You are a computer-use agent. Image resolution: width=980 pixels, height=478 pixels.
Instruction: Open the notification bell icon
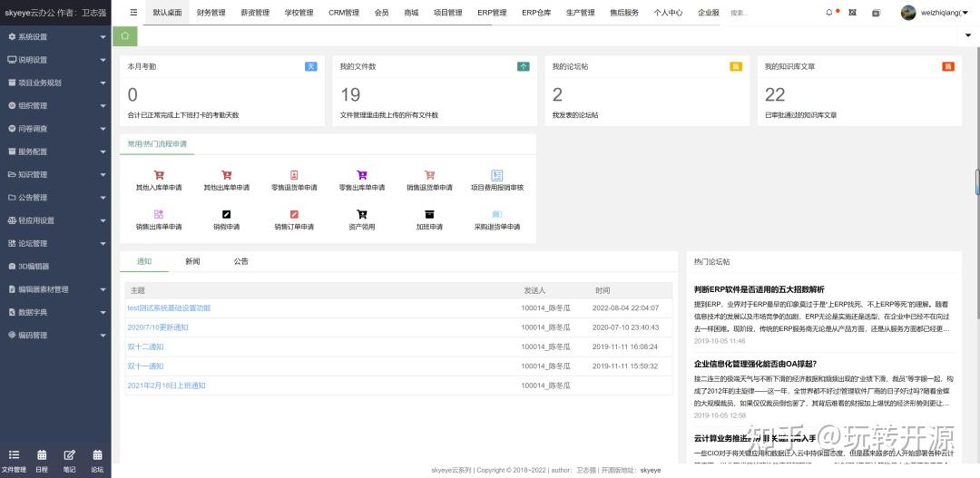(828, 13)
